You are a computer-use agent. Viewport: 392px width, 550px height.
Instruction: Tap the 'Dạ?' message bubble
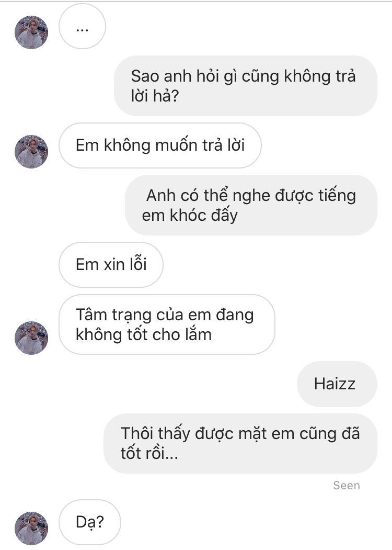(90, 522)
